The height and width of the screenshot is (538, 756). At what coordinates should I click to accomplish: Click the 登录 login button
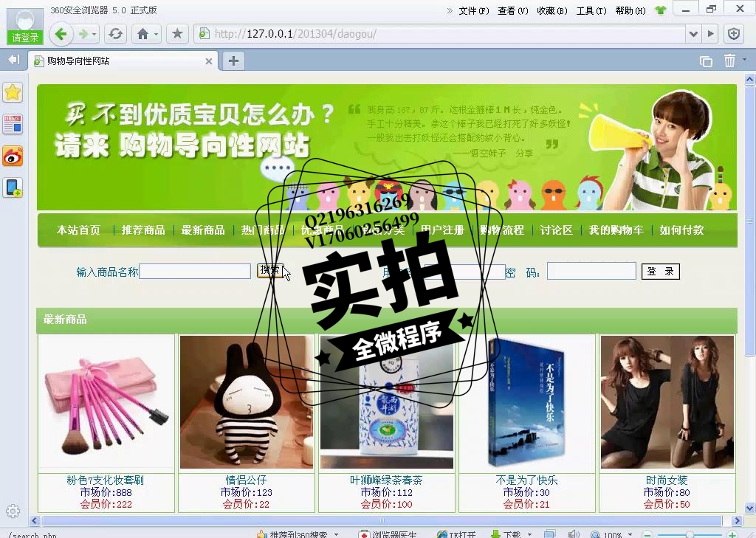coord(661,272)
